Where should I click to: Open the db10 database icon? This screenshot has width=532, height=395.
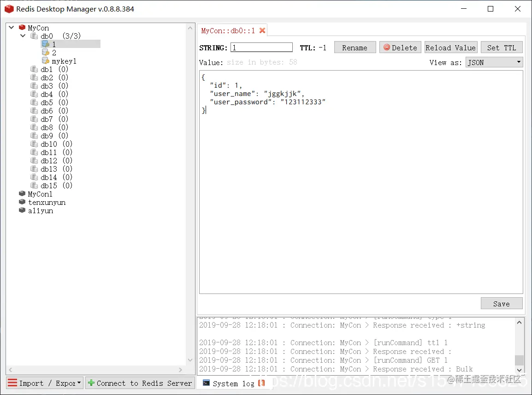pos(34,144)
